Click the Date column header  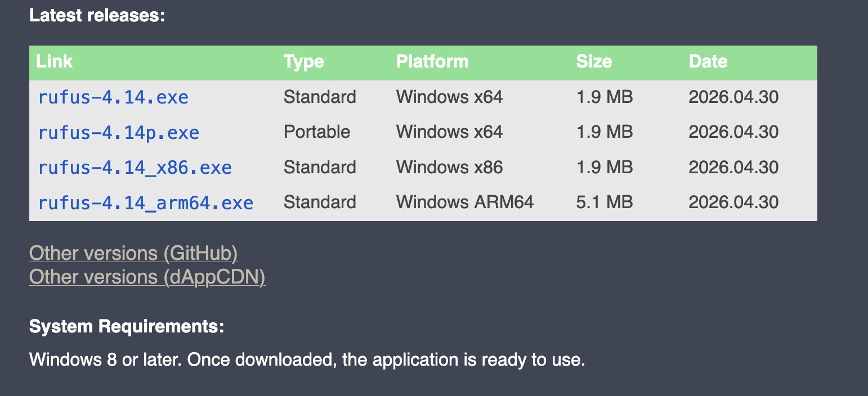coord(708,61)
